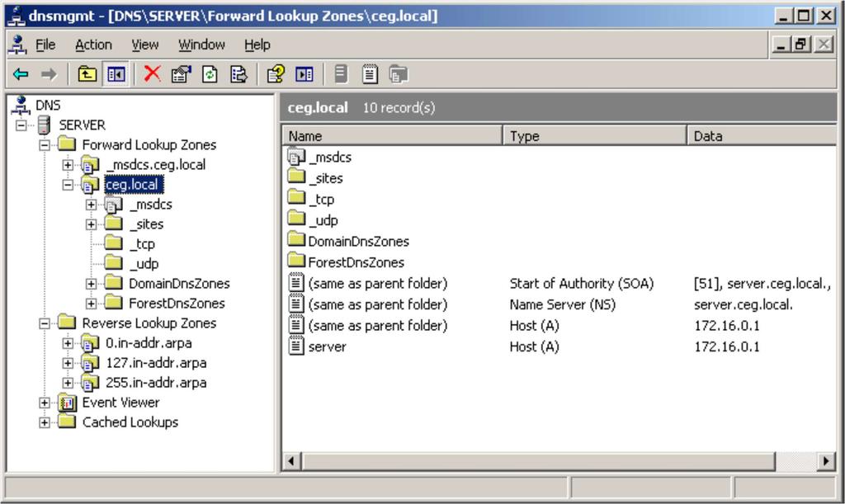845x504 pixels.
Task: Expand the ForestDnsZones tree node
Action: coord(91,304)
